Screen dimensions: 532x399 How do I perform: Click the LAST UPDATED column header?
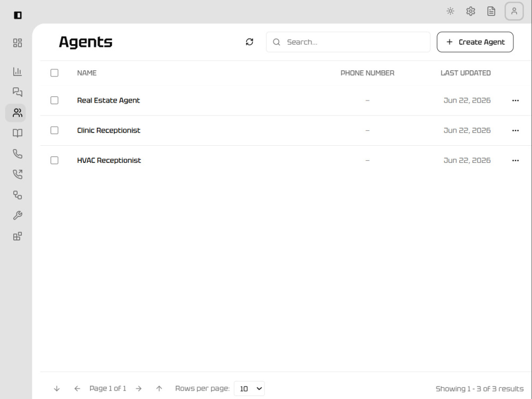click(x=465, y=73)
